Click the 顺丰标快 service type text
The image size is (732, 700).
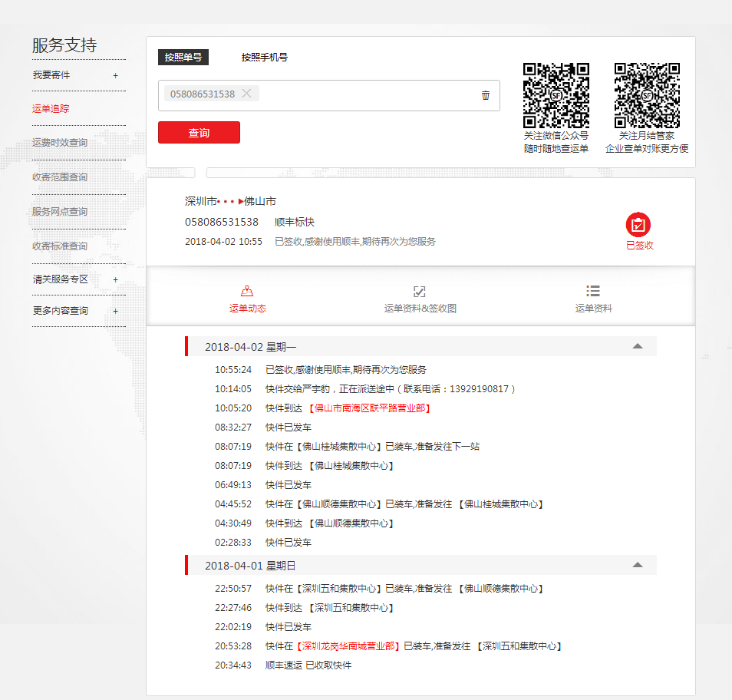pos(295,222)
